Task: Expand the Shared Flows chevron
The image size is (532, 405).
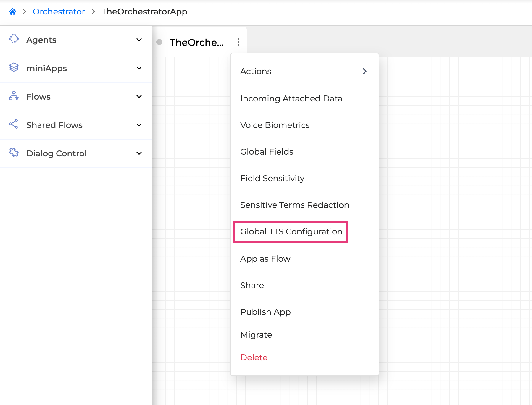Action: click(139, 125)
